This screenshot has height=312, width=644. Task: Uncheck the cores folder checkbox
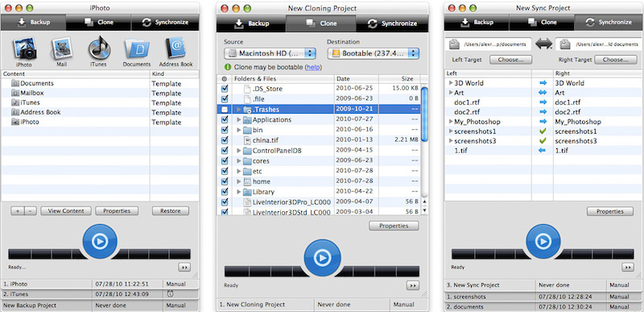[x=225, y=160]
